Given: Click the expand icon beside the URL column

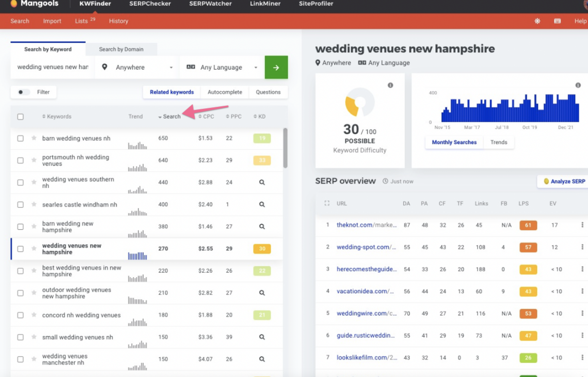Looking at the screenshot, I should [327, 203].
